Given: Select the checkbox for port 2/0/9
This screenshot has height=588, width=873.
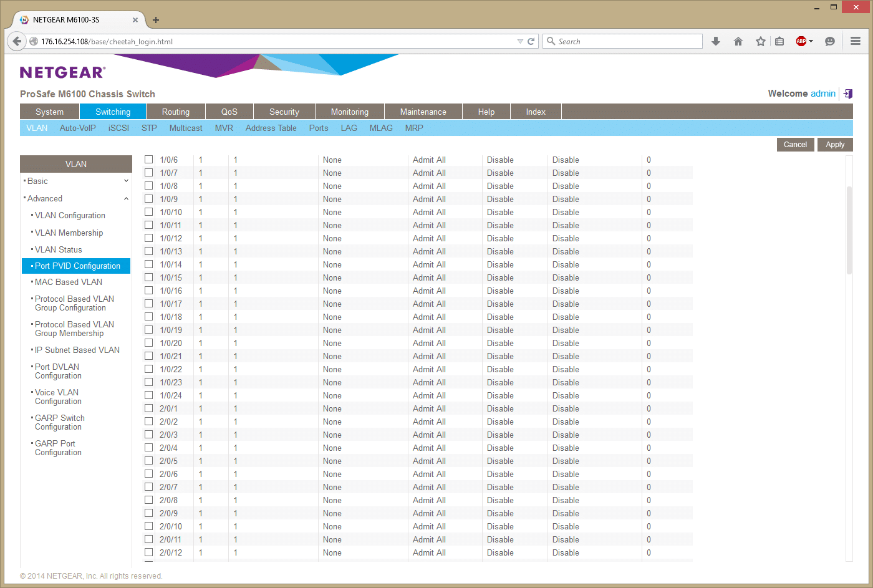Looking at the screenshot, I should click(x=148, y=513).
